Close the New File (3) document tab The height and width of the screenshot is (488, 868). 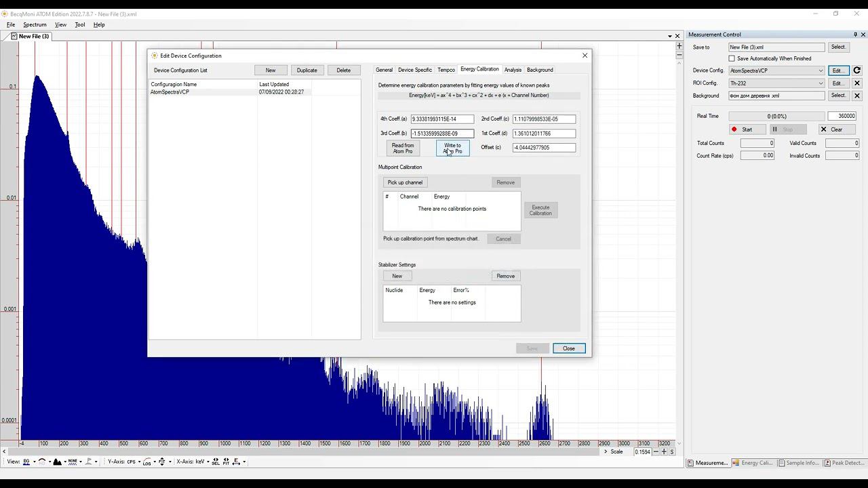click(677, 36)
